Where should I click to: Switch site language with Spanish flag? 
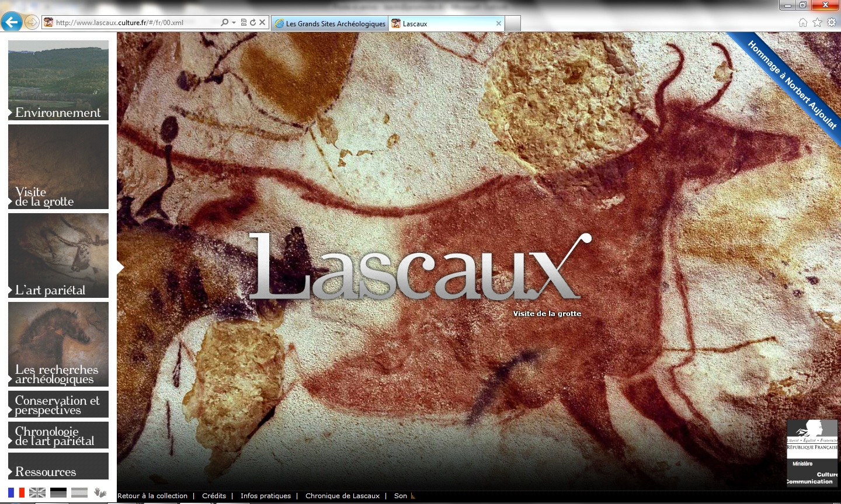click(79, 492)
